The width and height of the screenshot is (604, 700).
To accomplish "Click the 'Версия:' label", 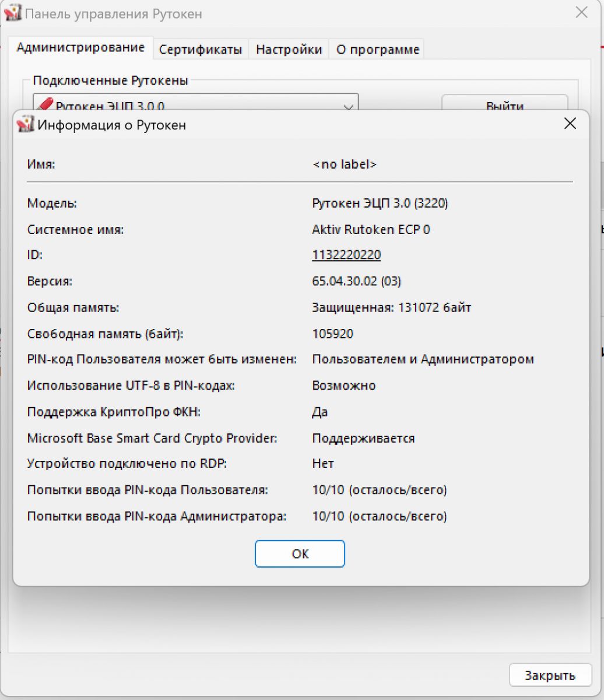I will coord(50,281).
